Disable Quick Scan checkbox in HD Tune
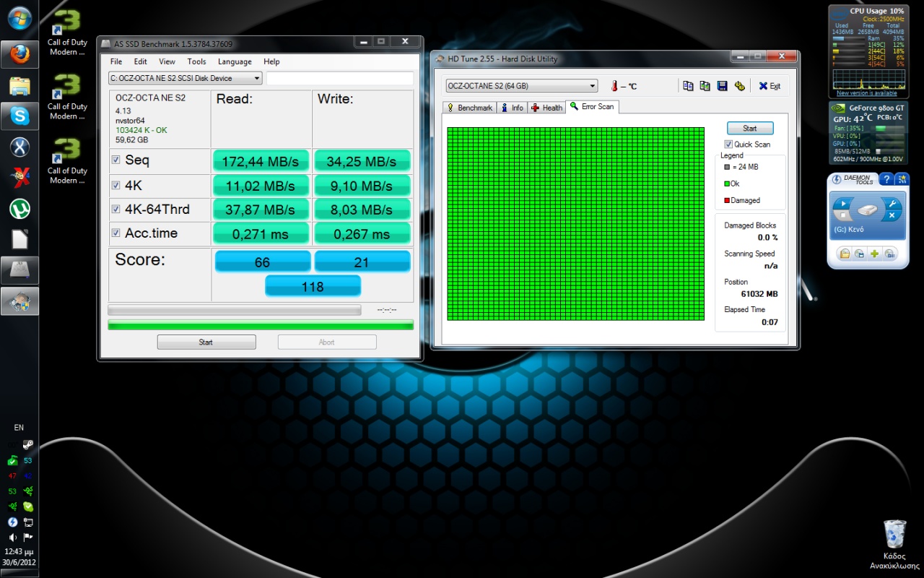Viewport: 924px width, 578px height. coord(728,144)
